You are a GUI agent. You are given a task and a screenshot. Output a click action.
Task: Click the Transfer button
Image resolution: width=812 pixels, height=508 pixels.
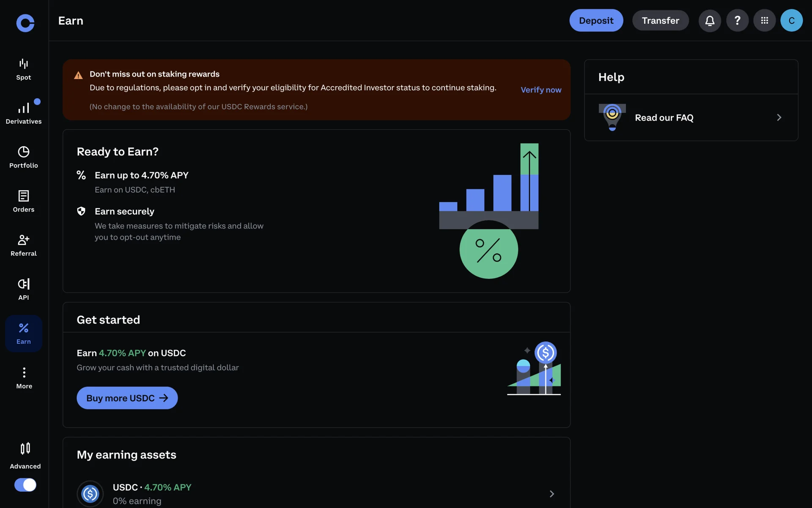click(x=660, y=20)
